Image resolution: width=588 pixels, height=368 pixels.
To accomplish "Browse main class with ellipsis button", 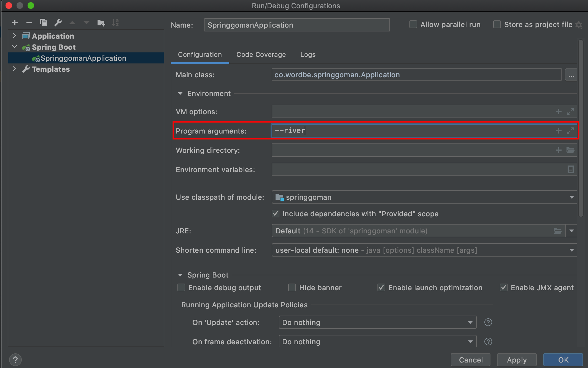I will click(571, 75).
